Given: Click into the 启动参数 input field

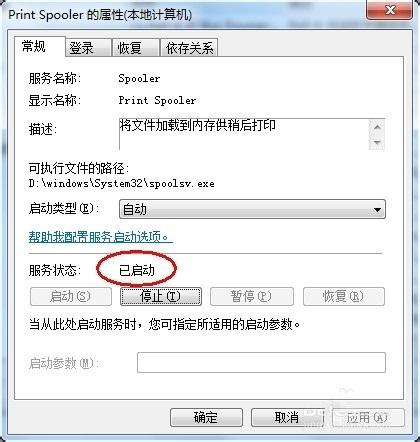Looking at the screenshot, I should [x=261, y=362].
